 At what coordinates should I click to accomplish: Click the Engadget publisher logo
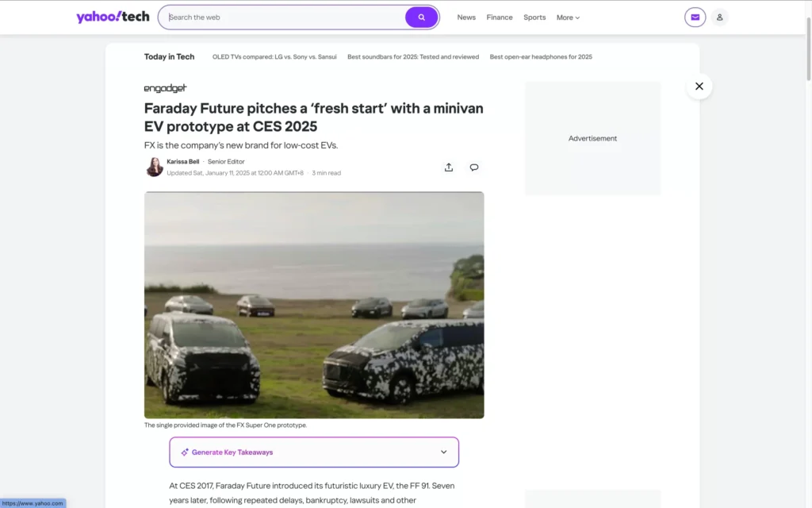point(165,88)
